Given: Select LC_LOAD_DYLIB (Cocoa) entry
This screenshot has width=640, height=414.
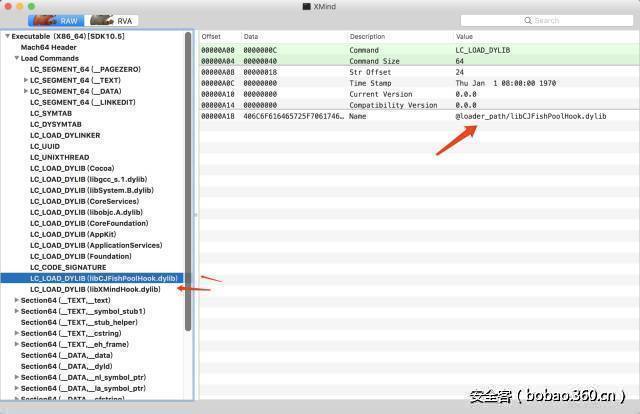Looking at the screenshot, I should (71, 168).
